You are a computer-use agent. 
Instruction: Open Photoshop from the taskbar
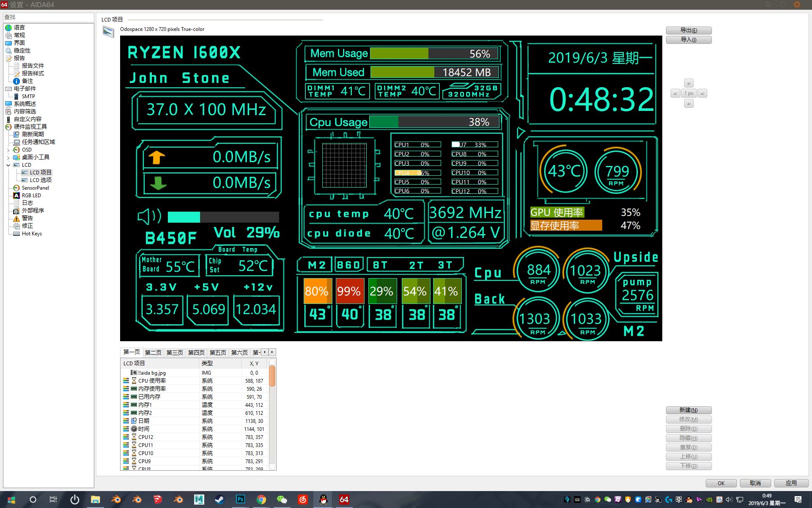[x=240, y=500]
